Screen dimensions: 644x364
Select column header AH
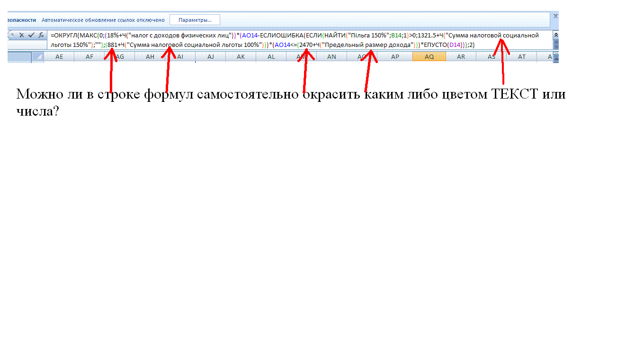click(x=150, y=57)
